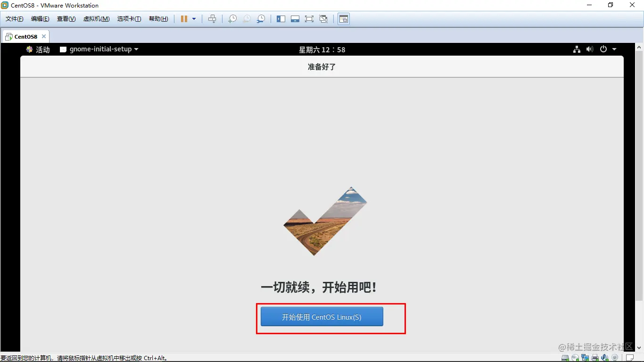Restore down the VMware window
644x362 pixels.
[x=611, y=5]
